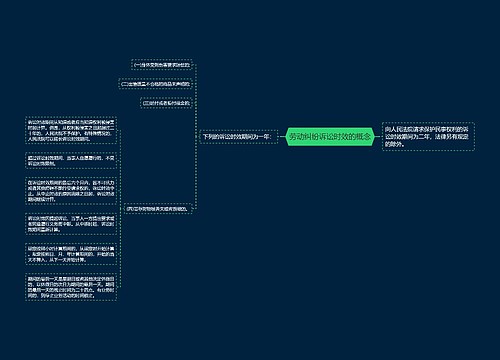Click node (三) about 延付或者拒付租金
This screenshot has height=360, width=500.
point(166,103)
